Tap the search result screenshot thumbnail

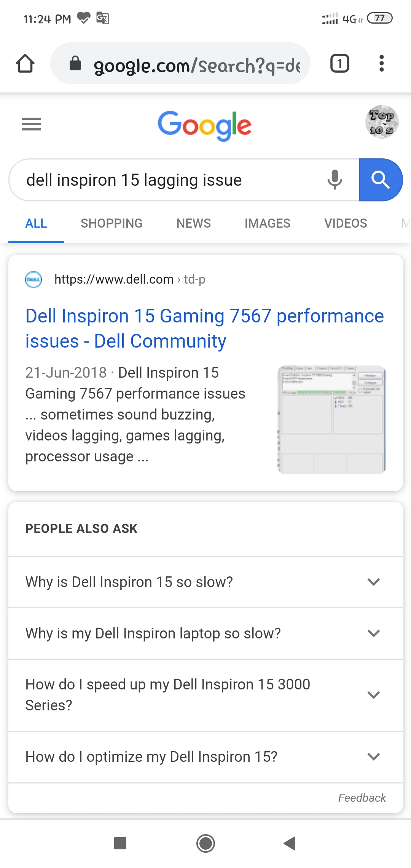(332, 420)
